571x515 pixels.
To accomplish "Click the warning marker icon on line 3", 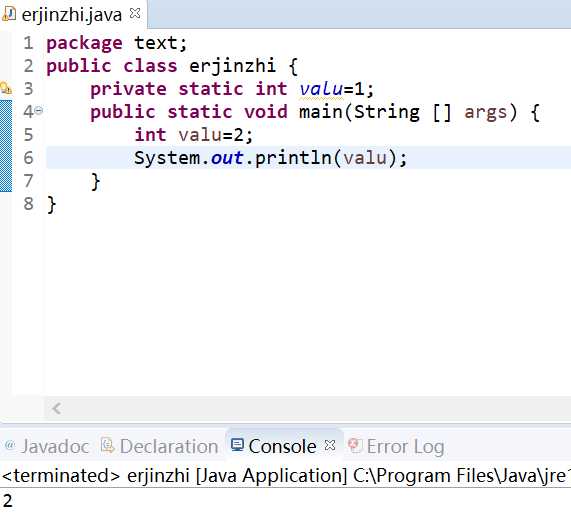I will pos(6,89).
